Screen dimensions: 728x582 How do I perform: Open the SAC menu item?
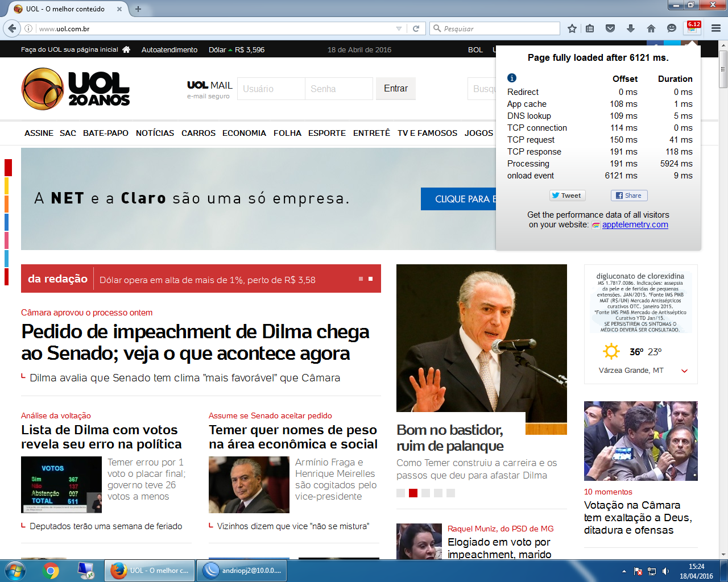(x=68, y=133)
